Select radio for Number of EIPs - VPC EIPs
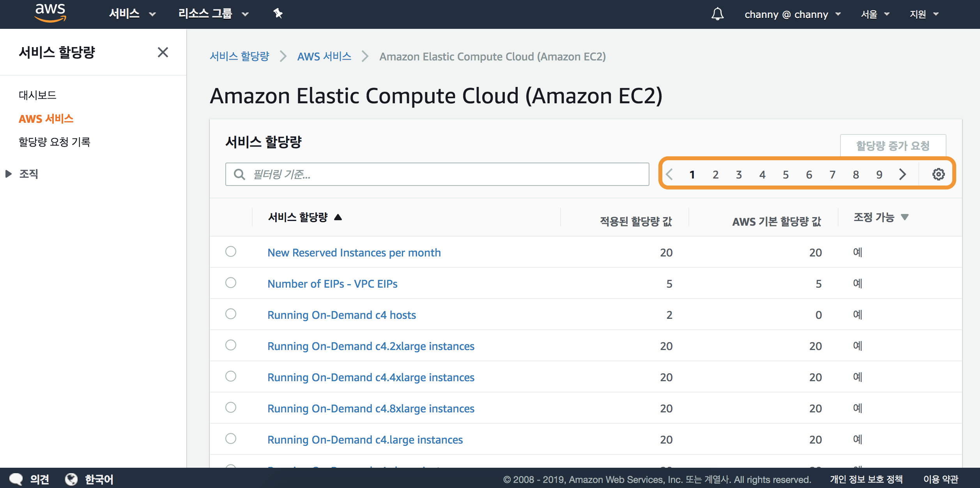This screenshot has width=980, height=488. click(231, 283)
